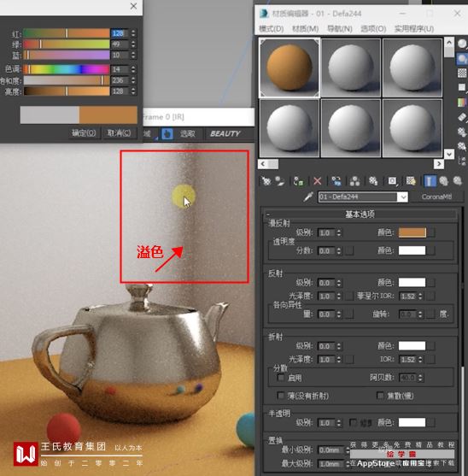Screen dimensions: 468x476
Task: Click the 选取 button in render window
Action: pyautogui.click(x=187, y=133)
